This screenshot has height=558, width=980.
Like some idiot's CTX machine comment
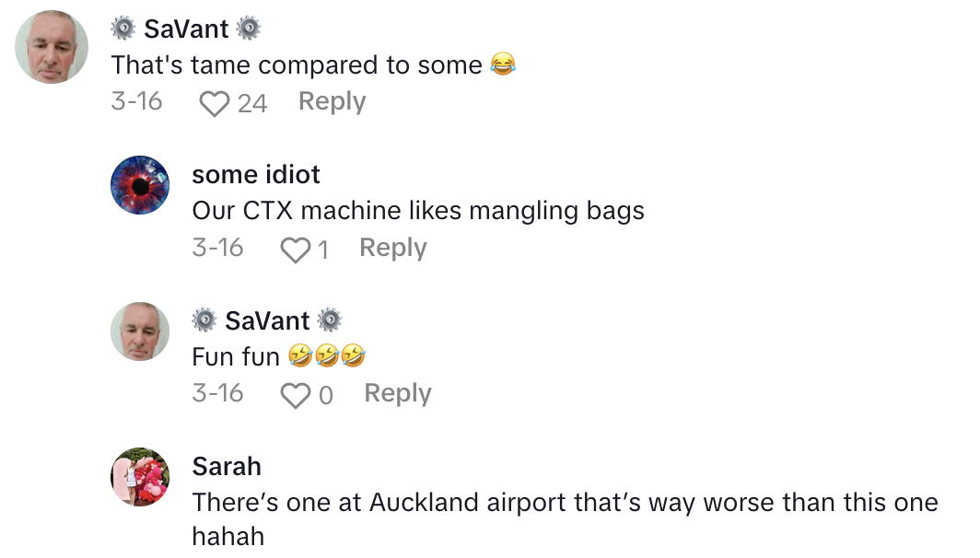[x=295, y=250]
